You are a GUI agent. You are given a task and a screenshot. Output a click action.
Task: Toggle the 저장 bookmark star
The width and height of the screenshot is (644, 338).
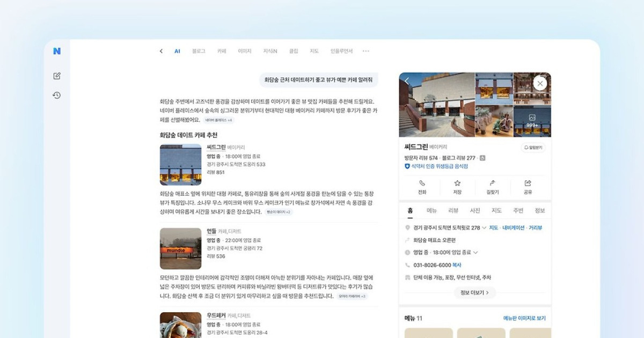[457, 187]
